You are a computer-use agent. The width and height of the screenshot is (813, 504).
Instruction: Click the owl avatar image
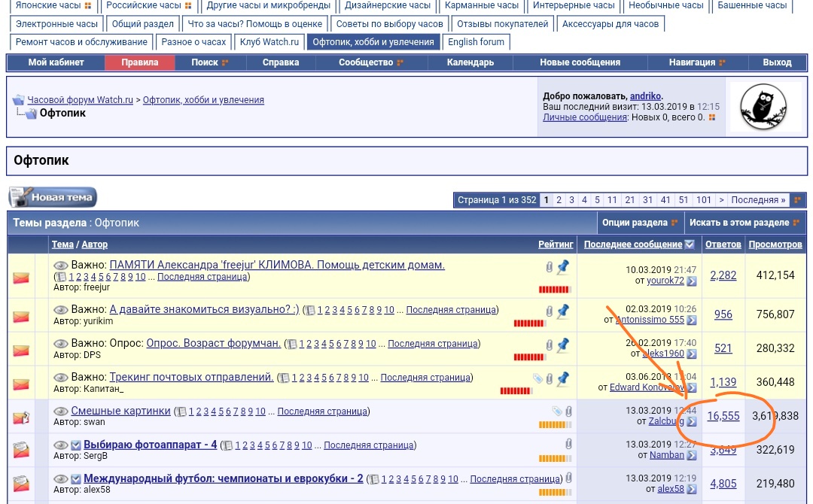click(x=764, y=107)
